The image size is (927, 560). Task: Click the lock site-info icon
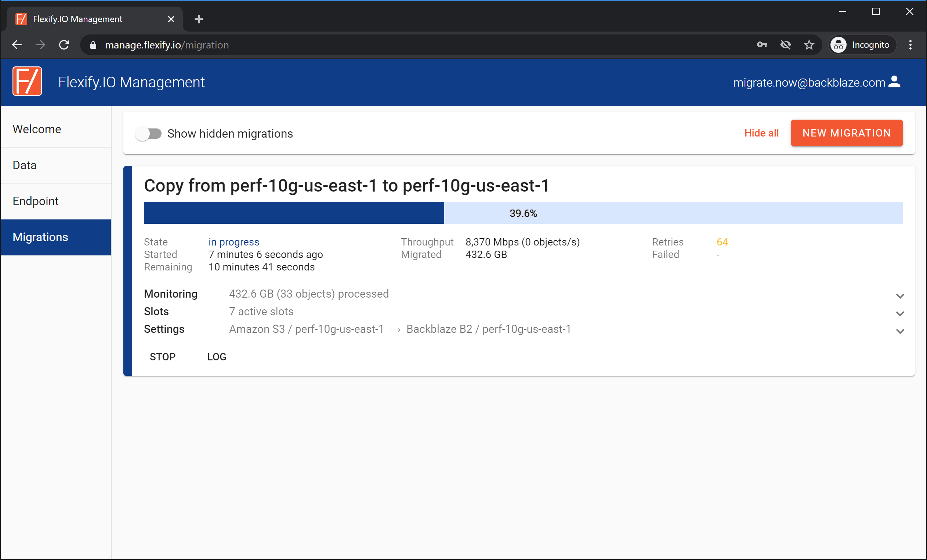pyautogui.click(x=93, y=45)
